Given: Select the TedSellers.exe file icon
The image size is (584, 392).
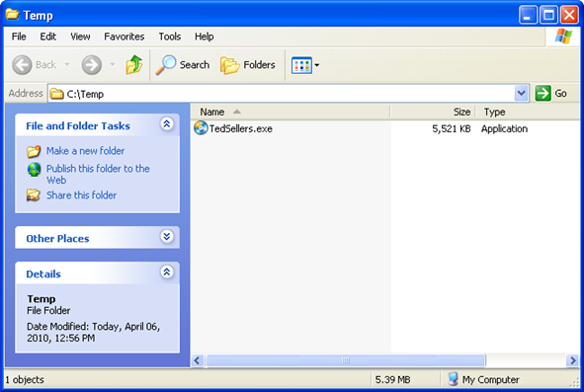Looking at the screenshot, I should pyautogui.click(x=201, y=128).
